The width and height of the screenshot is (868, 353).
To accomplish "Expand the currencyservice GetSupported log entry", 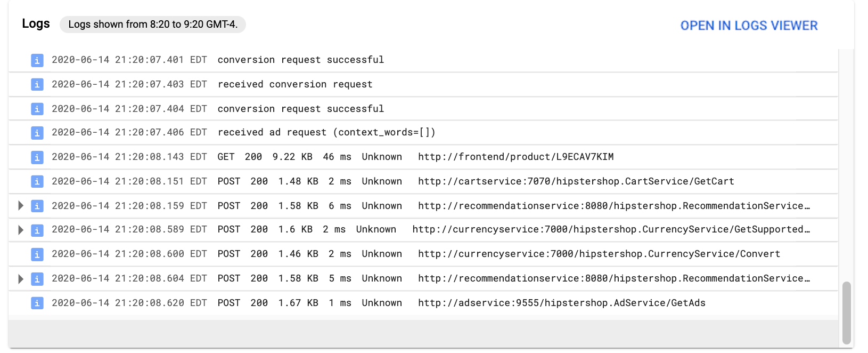I will [21, 230].
